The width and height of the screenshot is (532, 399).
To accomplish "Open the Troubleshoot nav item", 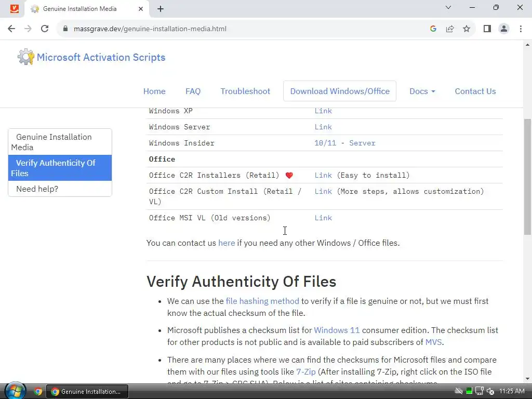I will point(245,91).
